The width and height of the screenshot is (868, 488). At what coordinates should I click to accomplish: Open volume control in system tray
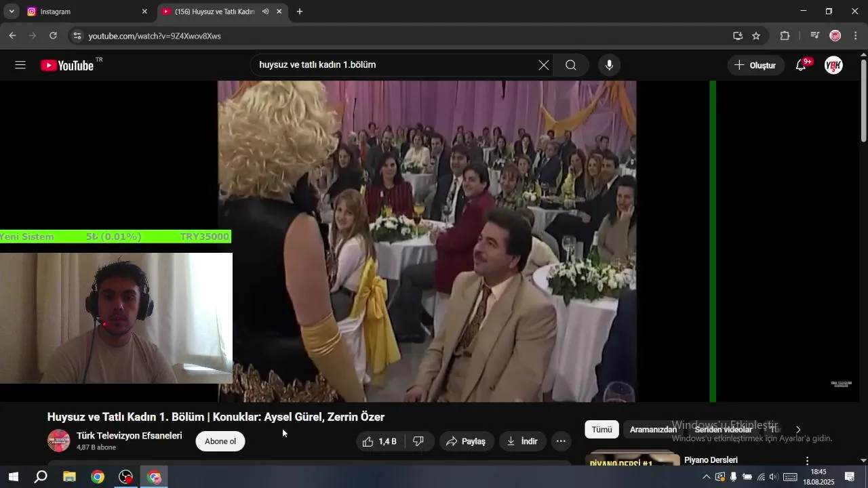coord(774,477)
